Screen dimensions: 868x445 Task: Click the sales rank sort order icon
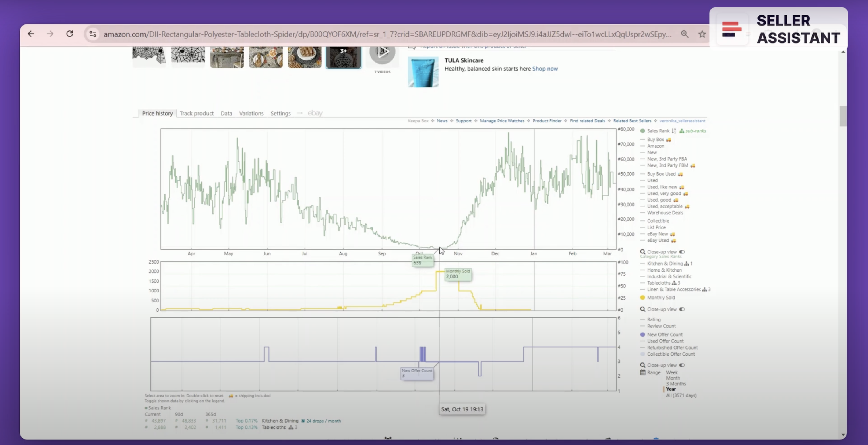(674, 131)
